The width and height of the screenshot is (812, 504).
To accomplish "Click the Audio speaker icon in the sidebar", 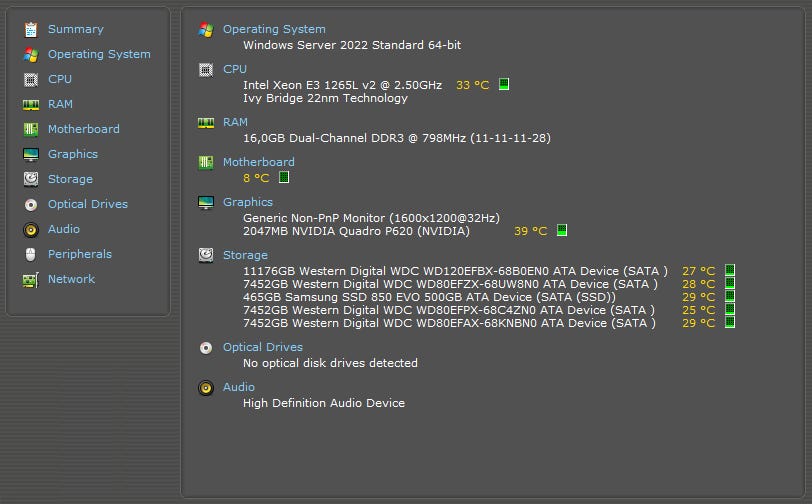I will 31,229.
